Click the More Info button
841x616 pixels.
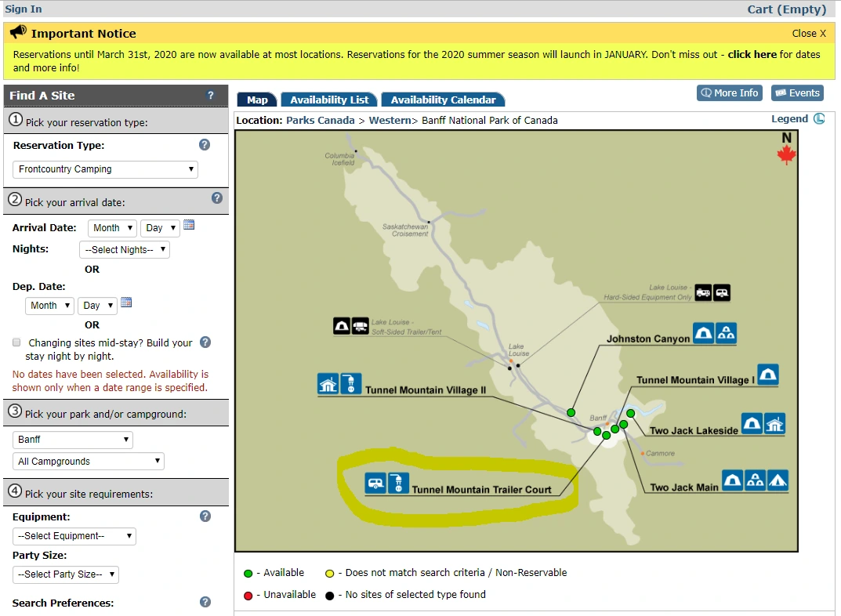click(x=730, y=92)
